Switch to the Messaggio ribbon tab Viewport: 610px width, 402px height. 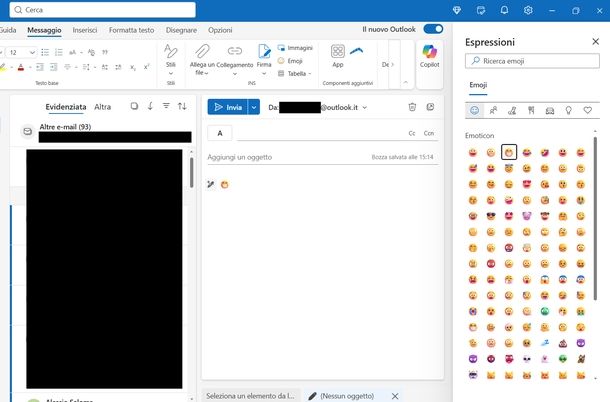pos(44,30)
